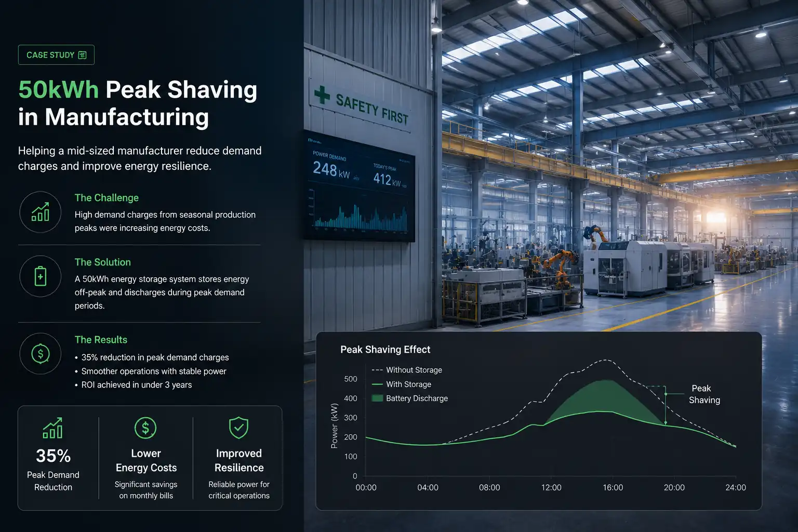The image size is (798, 532).
Task: Click 'A 50kWh energy storage system' description
Action: [x=162, y=292]
